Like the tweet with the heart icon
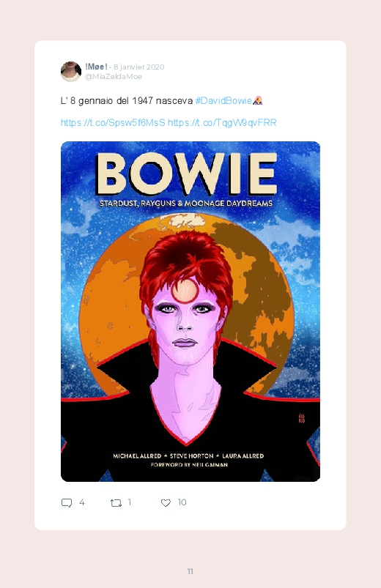381x588 pixels. [x=166, y=503]
